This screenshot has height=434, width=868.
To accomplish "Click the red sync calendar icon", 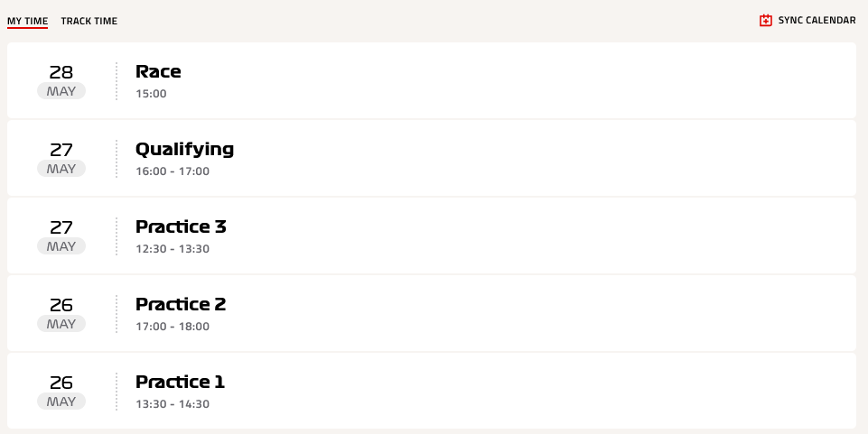I will click(766, 21).
